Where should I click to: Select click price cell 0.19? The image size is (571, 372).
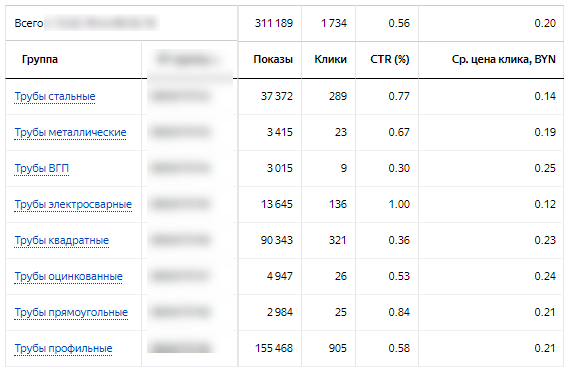click(545, 132)
